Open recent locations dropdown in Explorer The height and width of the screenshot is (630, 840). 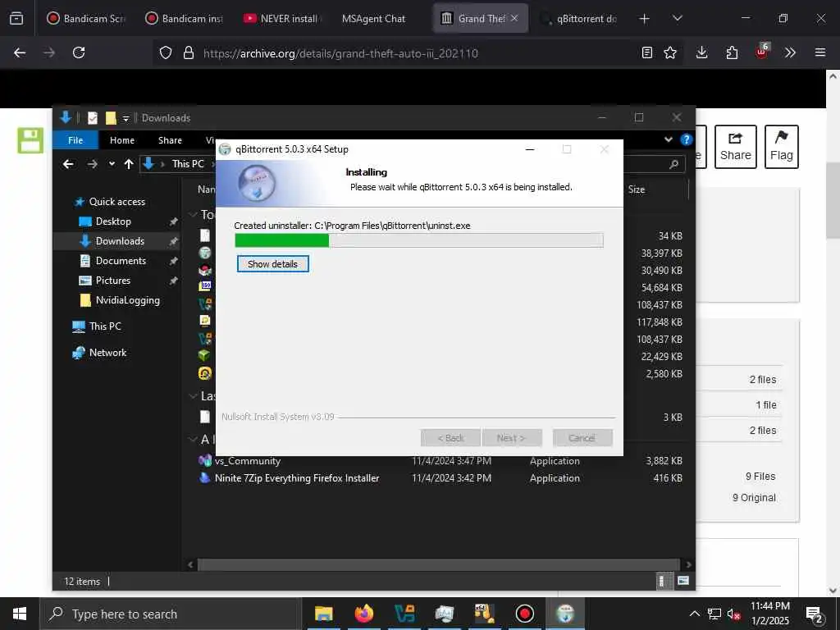coord(112,164)
